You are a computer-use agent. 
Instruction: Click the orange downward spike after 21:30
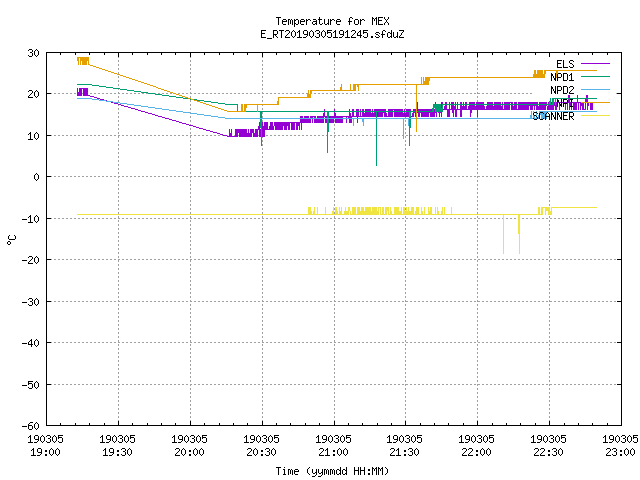[x=416, y=110]
